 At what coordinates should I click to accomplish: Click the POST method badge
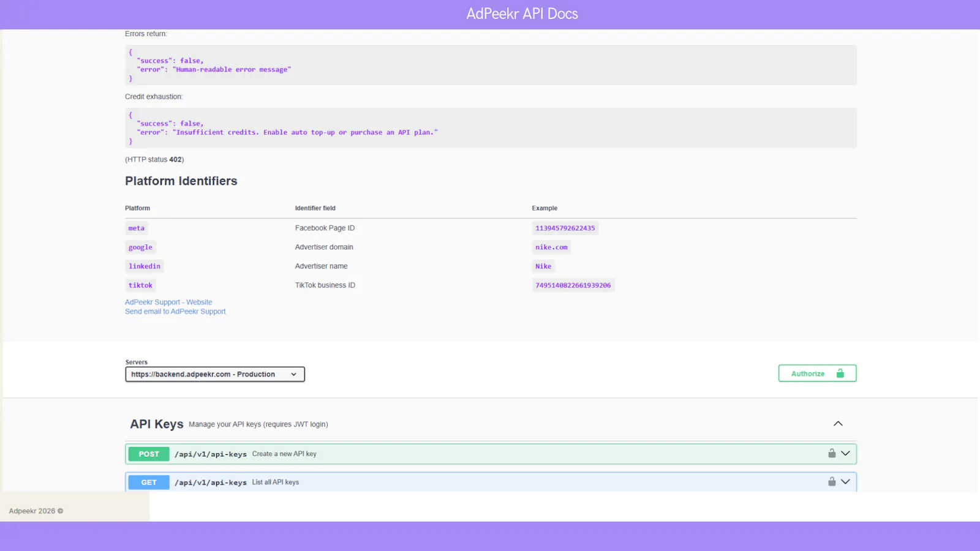[149, 454]
